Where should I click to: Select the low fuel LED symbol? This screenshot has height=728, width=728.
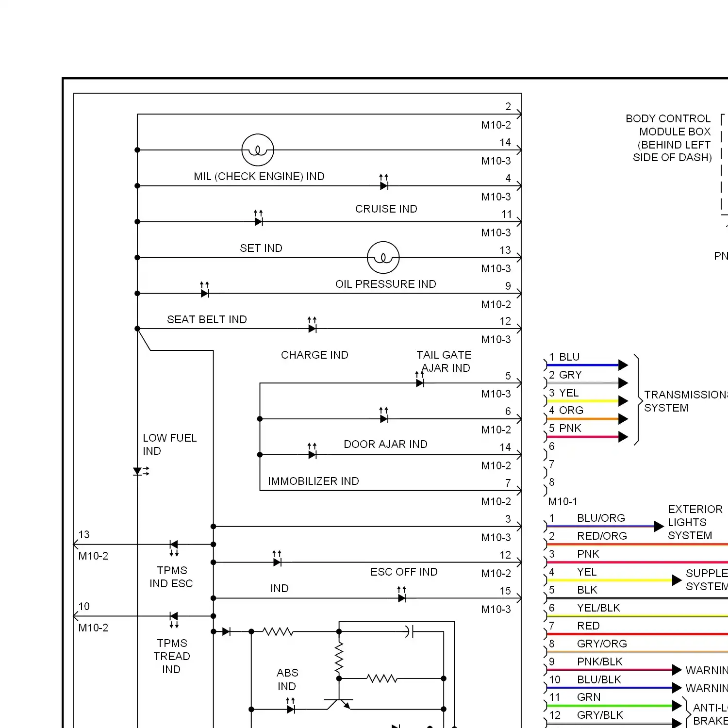140,471
